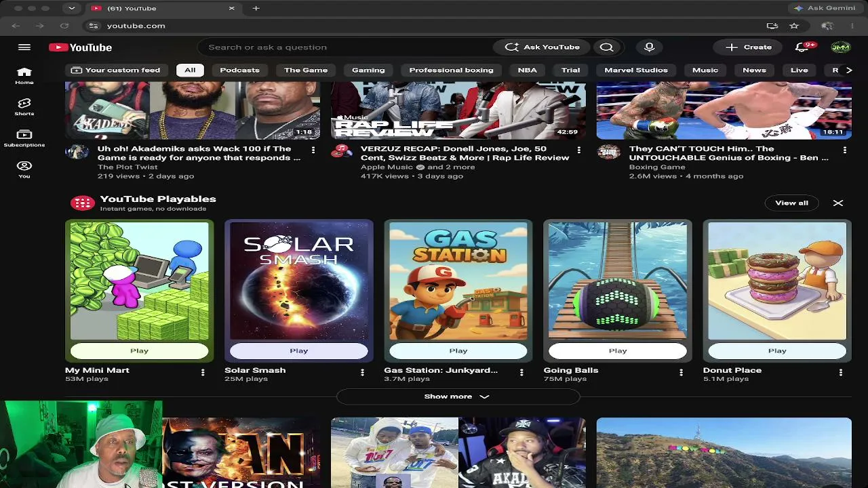Open The Plot Twist channel name
Viewport: 868px width, 488px height.
tap(127, 167)
